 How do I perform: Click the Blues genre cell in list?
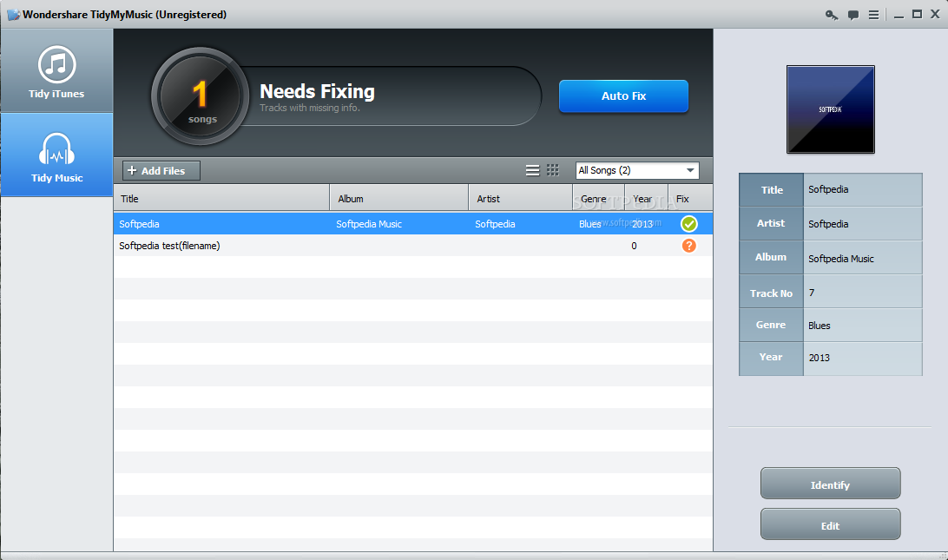coord(589,224)
